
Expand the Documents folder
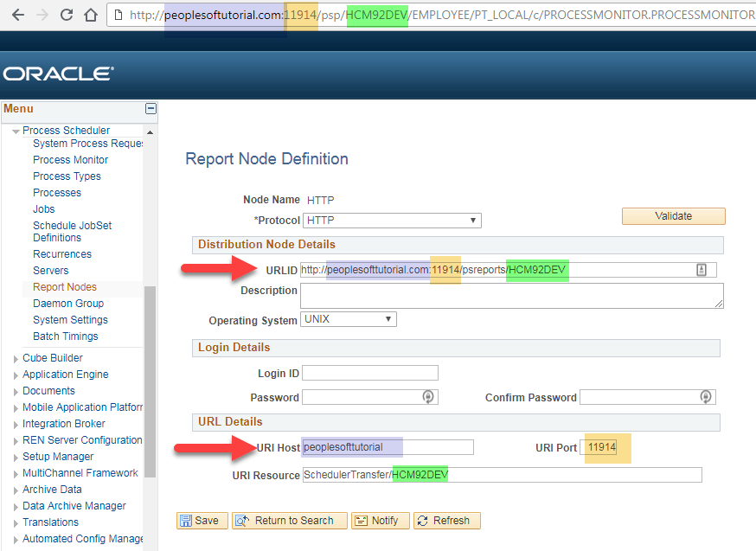(x=16, y=392)
